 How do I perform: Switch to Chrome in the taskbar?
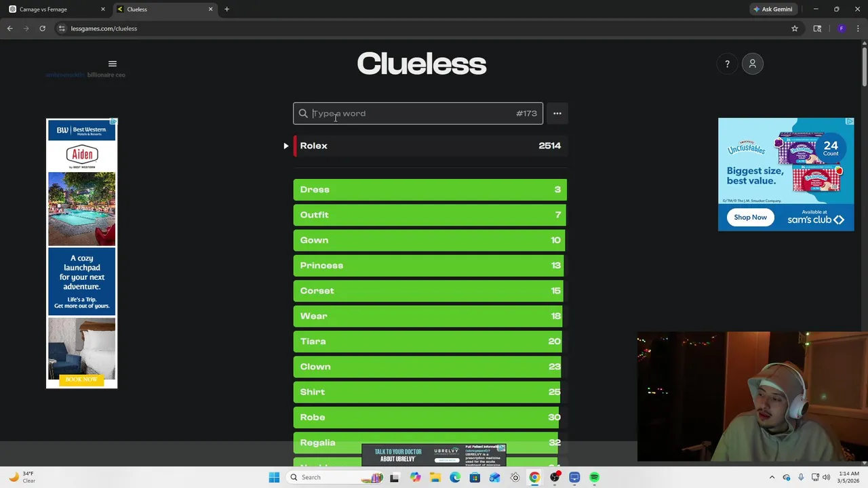tap(534, 477)
